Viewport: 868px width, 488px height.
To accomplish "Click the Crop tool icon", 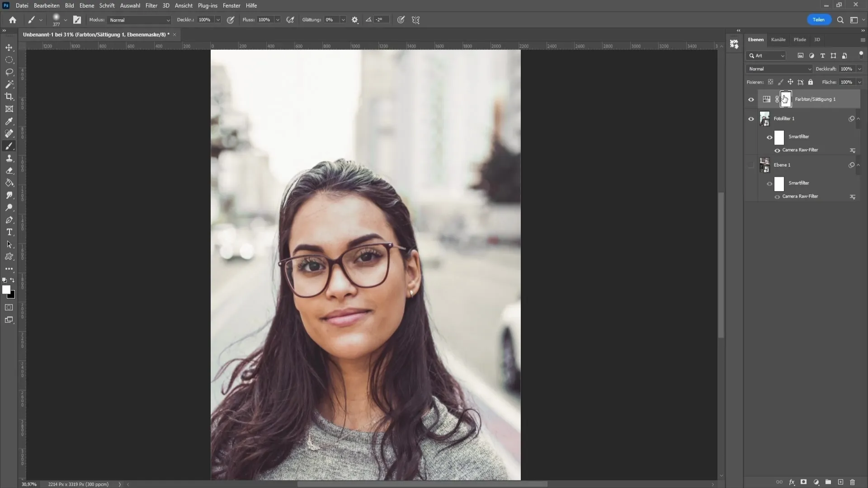I will pos(9,97).
